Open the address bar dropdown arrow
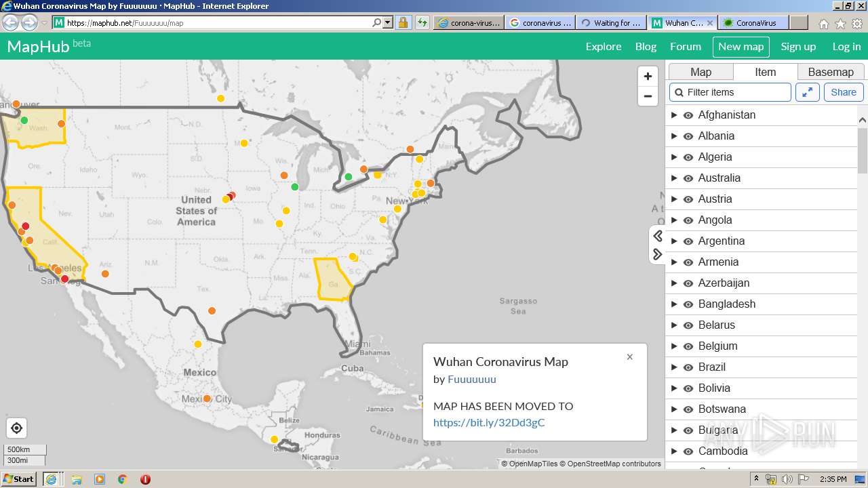This screenshot has height=488, width=868. tap(388, 22)
